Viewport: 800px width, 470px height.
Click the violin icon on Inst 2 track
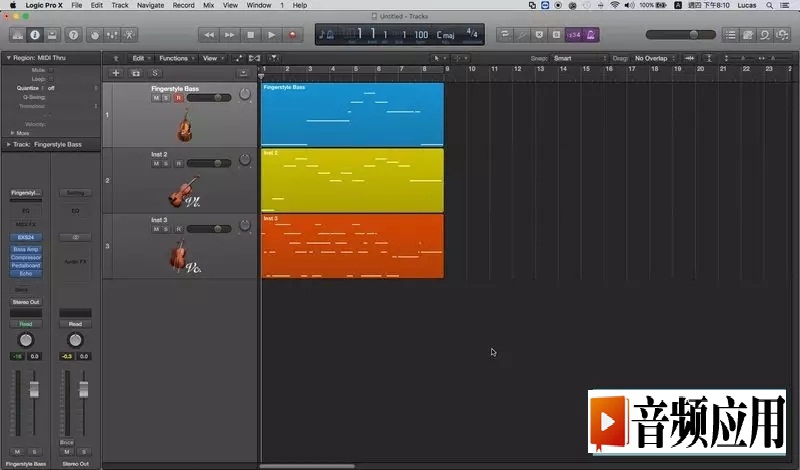tap(184, 191)
